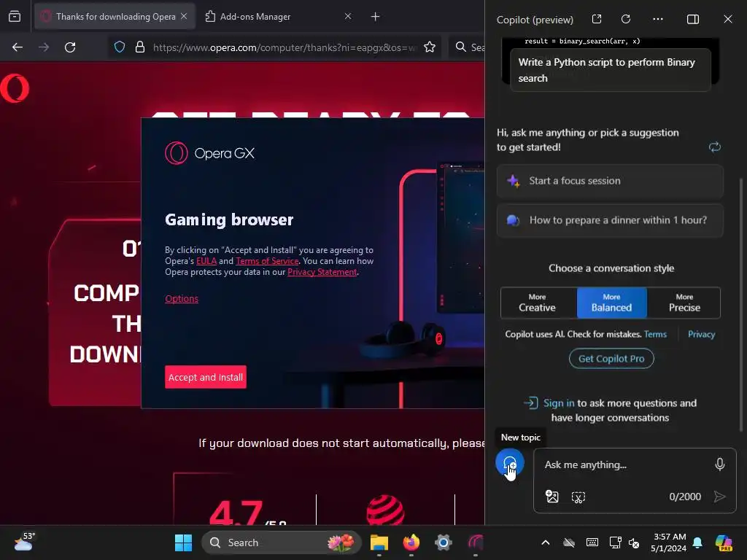Click Copilot pane vertical scrollbar
This screenshot has width=747, height=560.
pyautogui.click(x=740, y=305)
